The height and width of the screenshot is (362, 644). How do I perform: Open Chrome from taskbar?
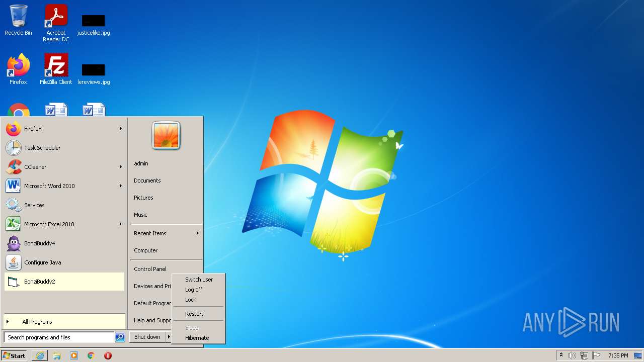point(91,355)
